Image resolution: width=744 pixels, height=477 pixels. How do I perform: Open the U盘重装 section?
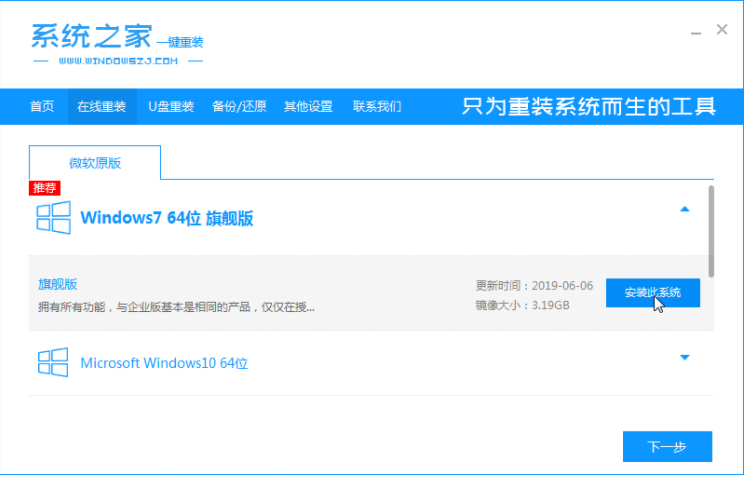171,106
